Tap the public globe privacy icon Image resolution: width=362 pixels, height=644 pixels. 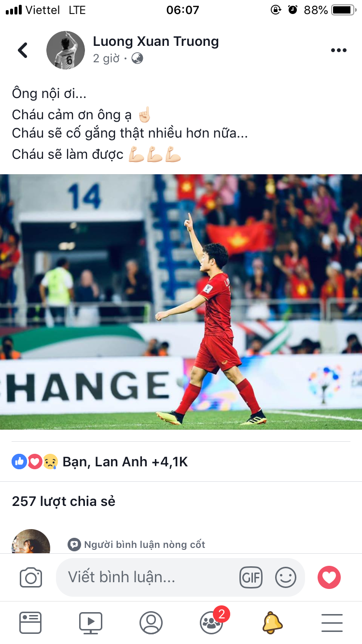click(x=137, y=58)
